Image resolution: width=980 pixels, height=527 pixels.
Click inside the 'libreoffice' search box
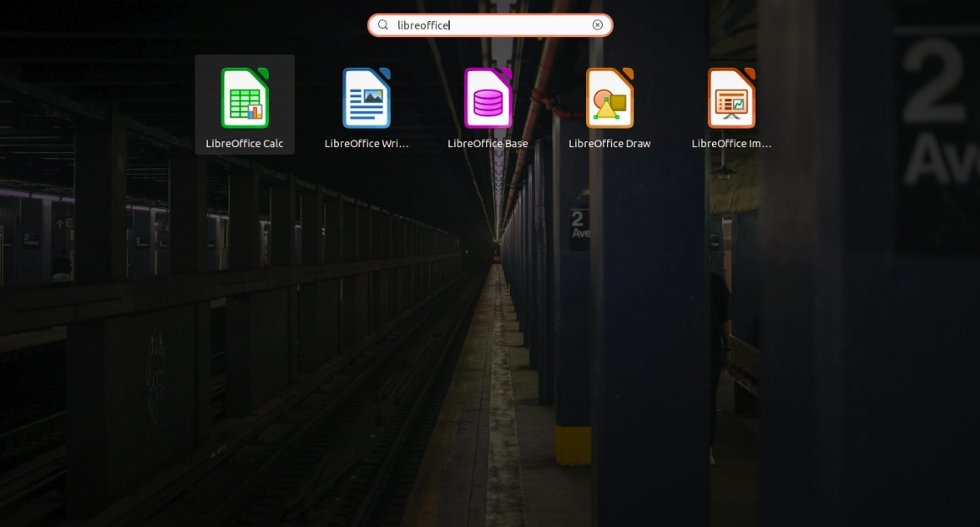coord(490,25)
